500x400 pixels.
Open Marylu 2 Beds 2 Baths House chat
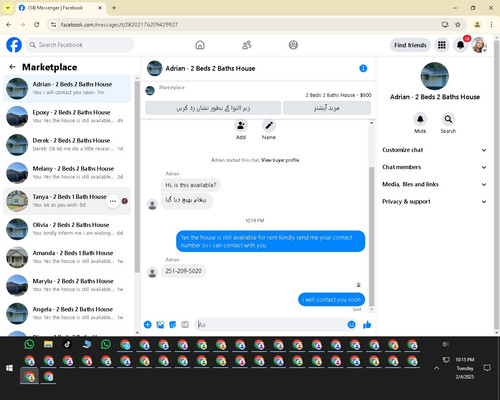[x=67, y=285]
